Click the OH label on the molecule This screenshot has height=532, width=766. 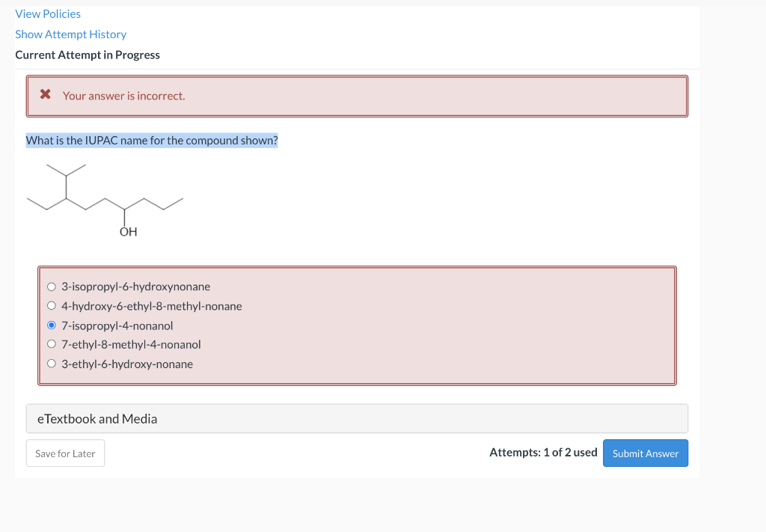[x=128, y=231]
